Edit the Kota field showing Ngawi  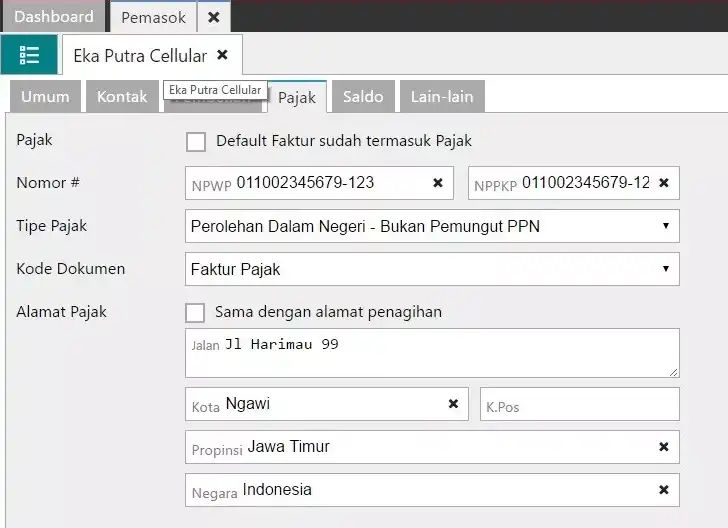(x=327, y=404)
